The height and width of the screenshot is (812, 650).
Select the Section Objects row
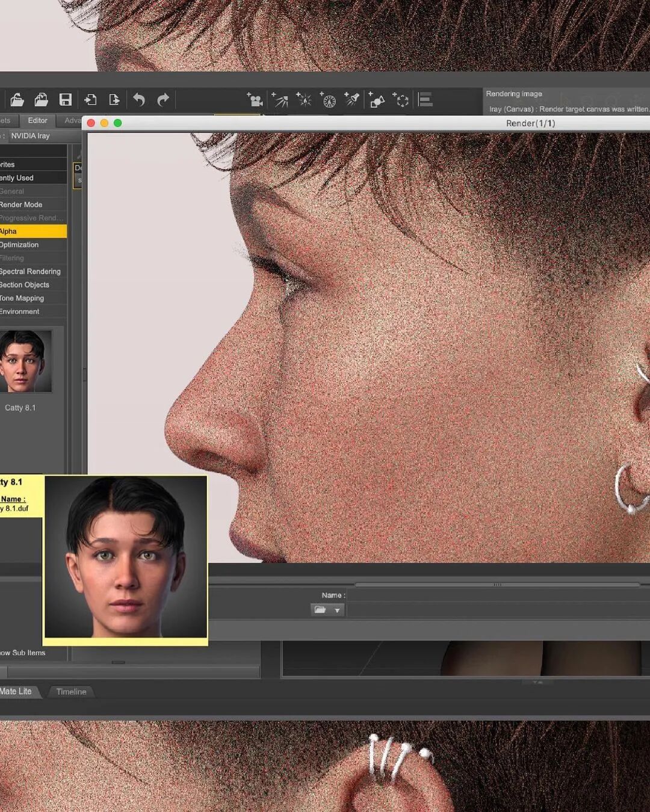33,285
